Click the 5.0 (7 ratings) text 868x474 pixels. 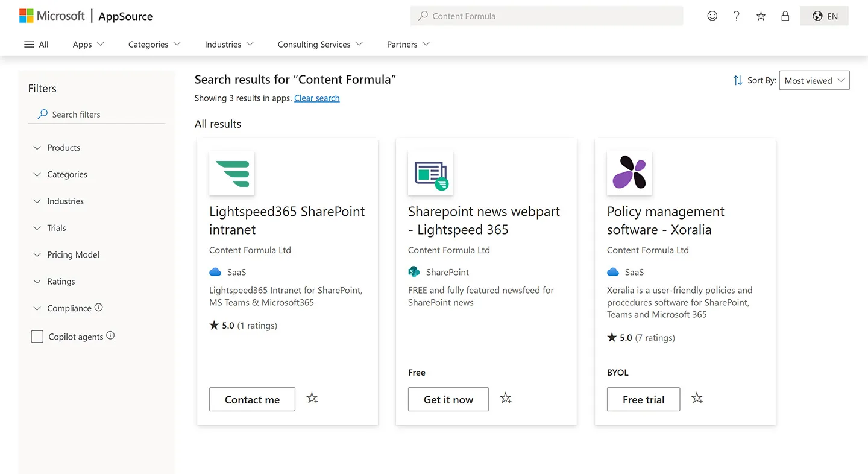(641, 338)
